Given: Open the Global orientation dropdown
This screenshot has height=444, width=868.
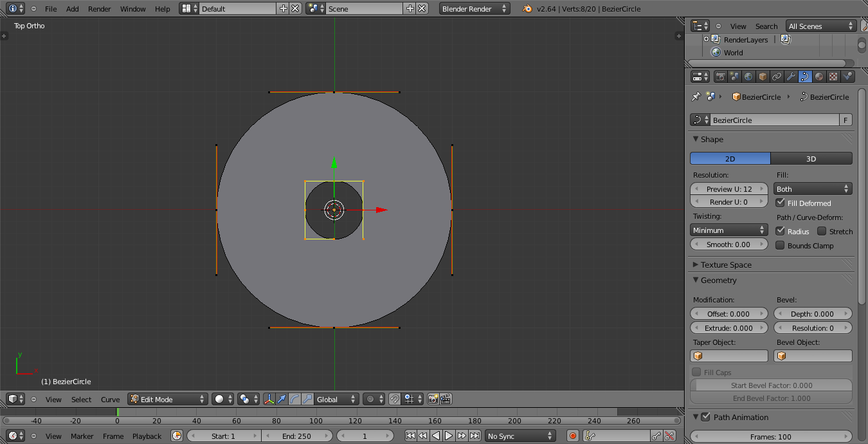Looking at the screenshot, I should click(x=336, y=399).
